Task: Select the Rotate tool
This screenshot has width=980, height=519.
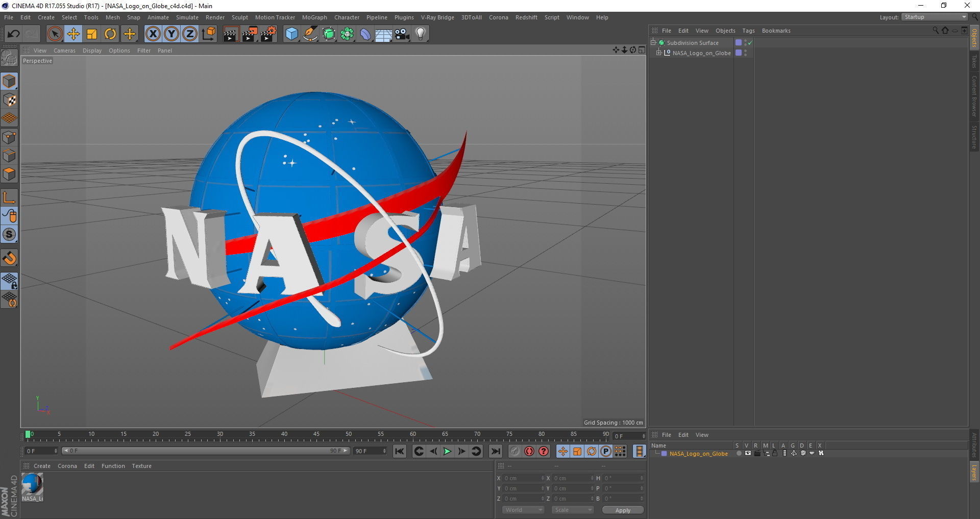Action: tap(110, 34)
